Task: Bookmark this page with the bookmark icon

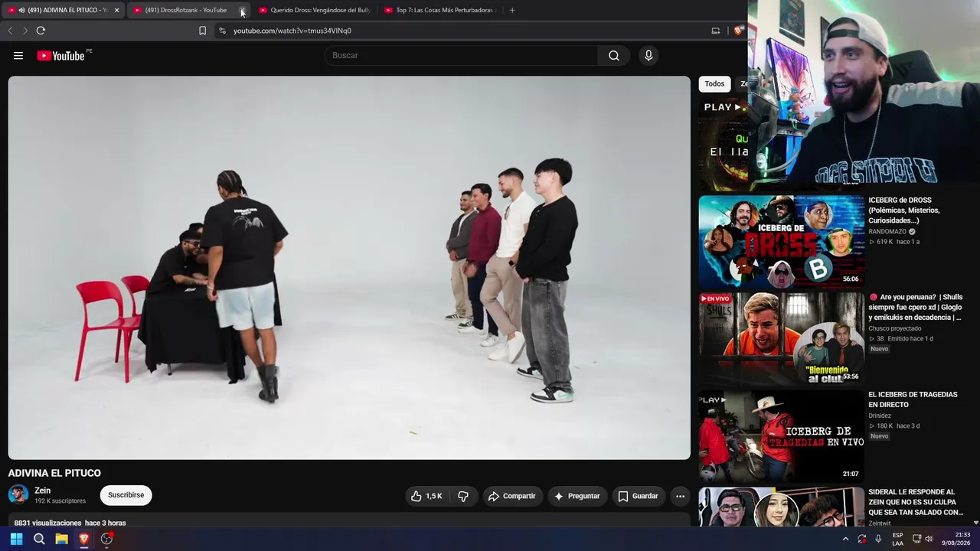Action: point(202,31)
